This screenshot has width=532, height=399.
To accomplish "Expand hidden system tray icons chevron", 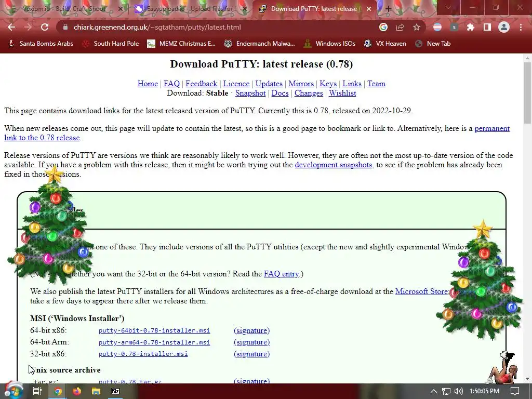I will [x=434, y=391].
